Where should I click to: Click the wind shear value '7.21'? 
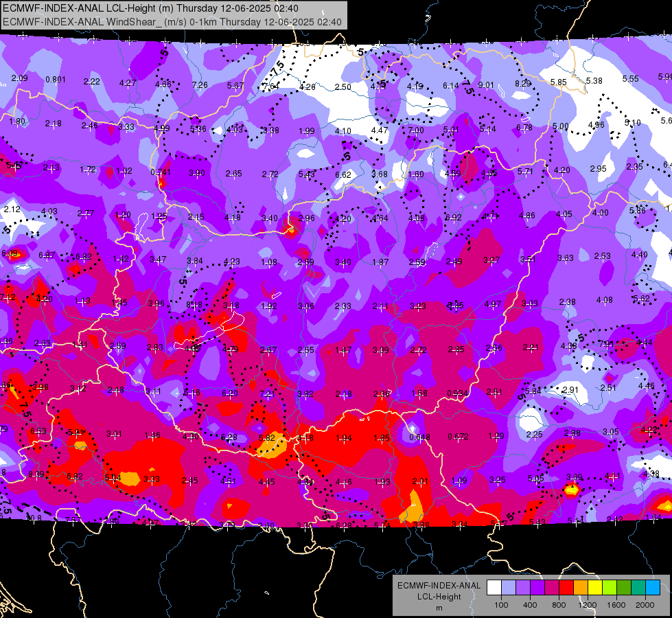click(268, 393)
